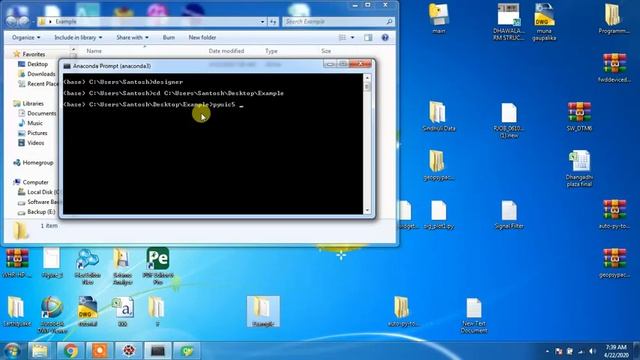Toggle the Explorer preview pane button
The width and height of the screenshot is (640, 360).
[x=368, y=38]
